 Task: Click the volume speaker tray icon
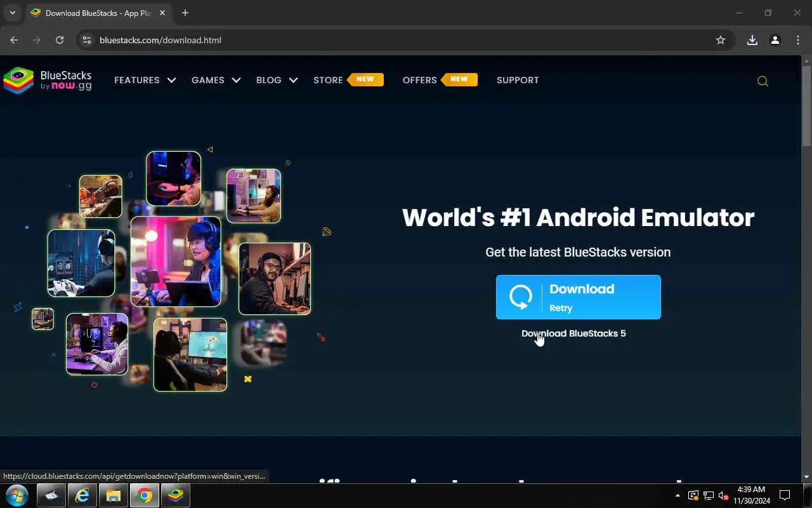pyautogui.click(x=723, y=495)
